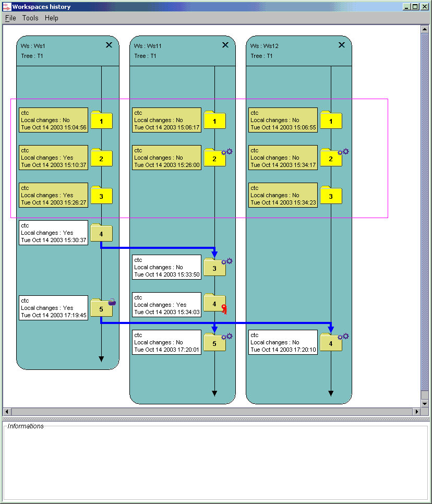Close the Ws11 workspace panel
Viewport: 432px width, 504px height.
coord(225,45)
